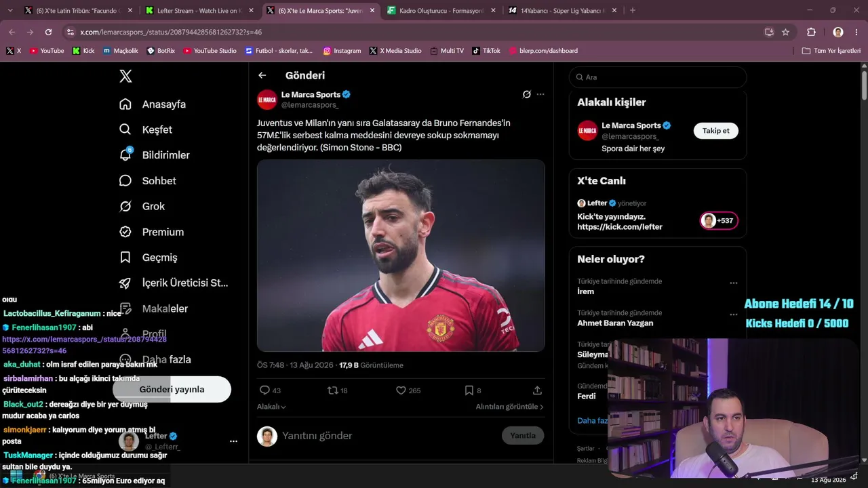Go back with the post back arrow
Image resolution: width=868 pixels, height=488 pixels.
(262, 76)
